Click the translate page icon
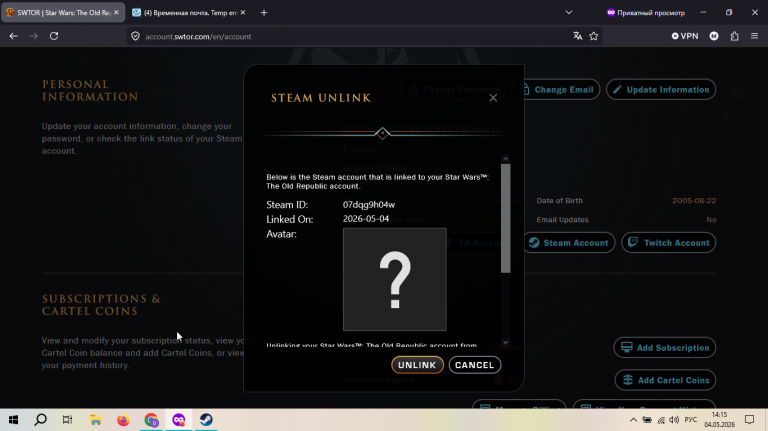This screenshot has height=431, width=768. 578,36
